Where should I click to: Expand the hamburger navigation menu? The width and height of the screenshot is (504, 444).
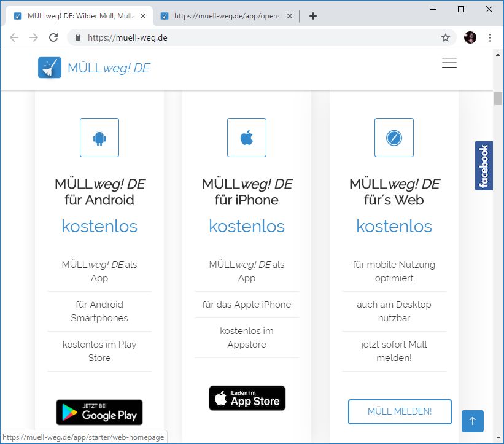coord(449,63)
